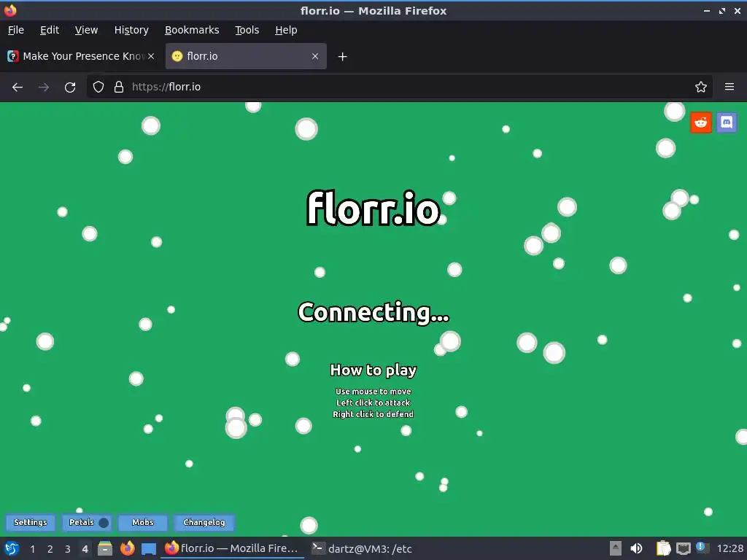Viewport: 747px width, 560px height.
Task: Open the File menu
Action: click(16, 30)
